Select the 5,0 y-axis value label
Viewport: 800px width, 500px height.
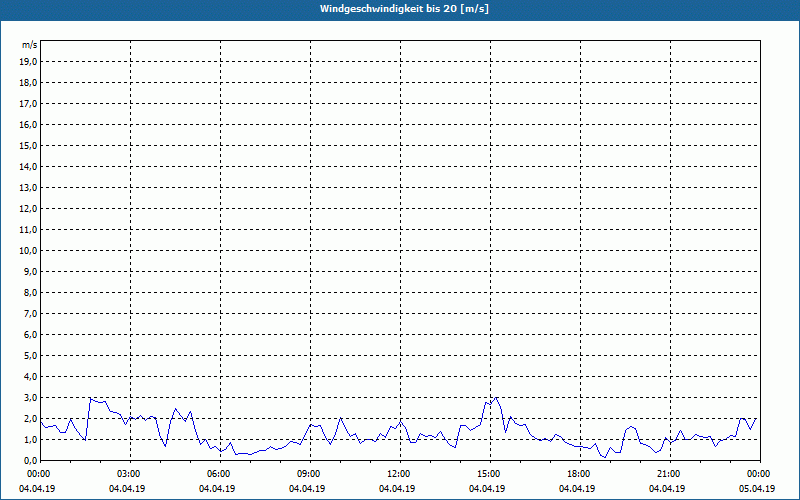point(30,355)
